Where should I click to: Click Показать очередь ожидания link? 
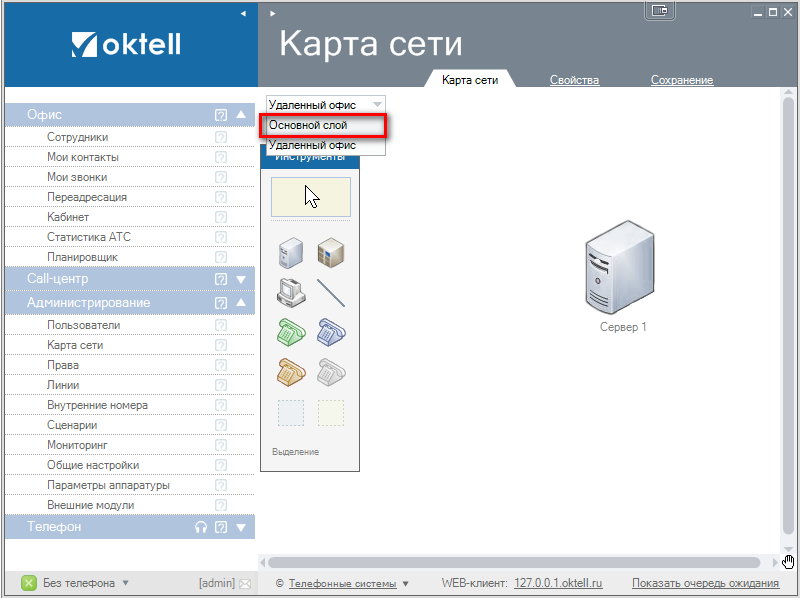[x=705, y=583]
